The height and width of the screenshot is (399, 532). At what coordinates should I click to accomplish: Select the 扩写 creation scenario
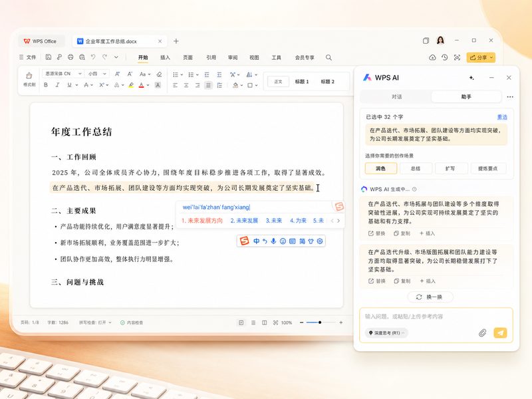(450, 168)
